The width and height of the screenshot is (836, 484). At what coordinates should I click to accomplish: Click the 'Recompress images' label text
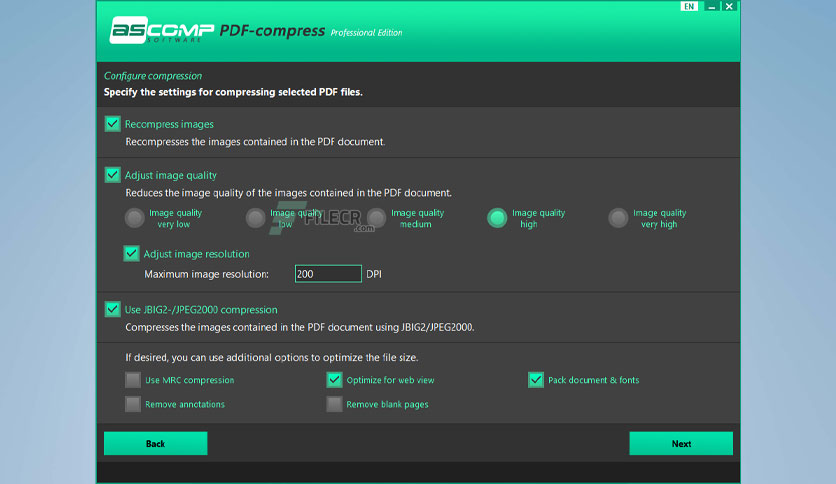(169, 124)
